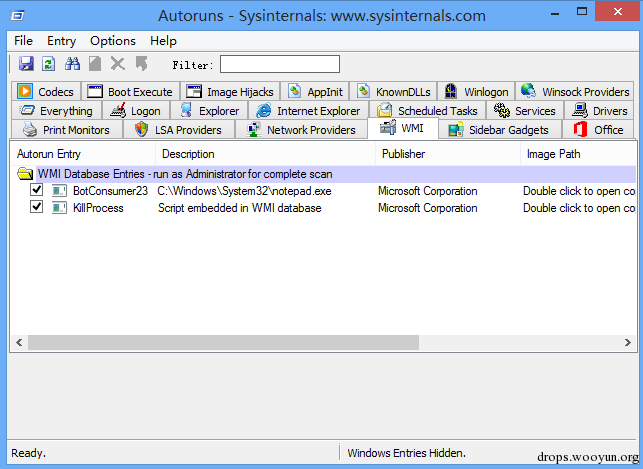Click the Jump to entry toolbar icon
Image resolution: width=643 pixels, height=469 pixels.
click(141, 64)
